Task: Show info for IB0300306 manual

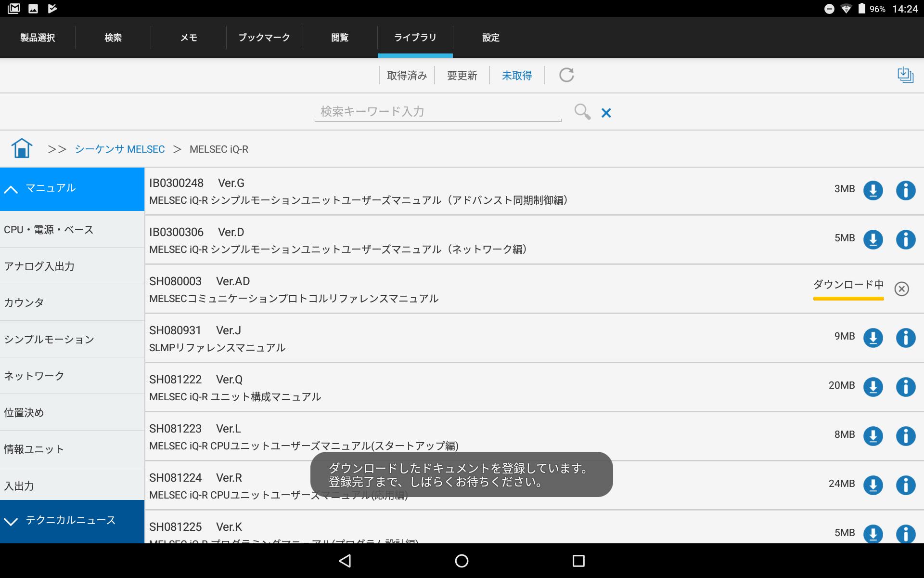Action: click(905, 239)
